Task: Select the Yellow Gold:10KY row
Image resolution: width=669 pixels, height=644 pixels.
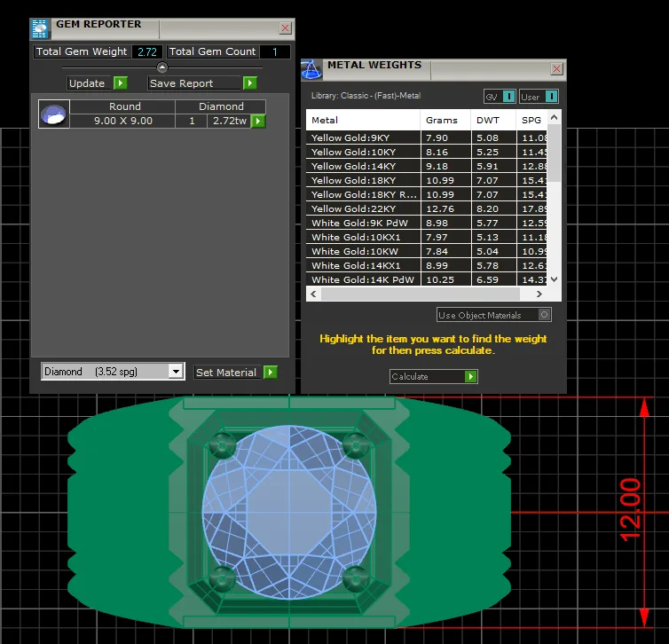Action: pyautogui.click(x=427, y=152)
